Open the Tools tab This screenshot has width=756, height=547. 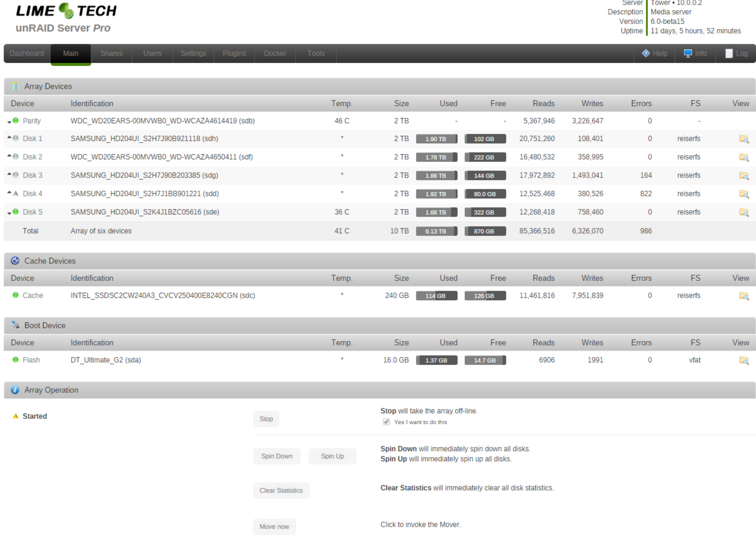tap(316, 53)
